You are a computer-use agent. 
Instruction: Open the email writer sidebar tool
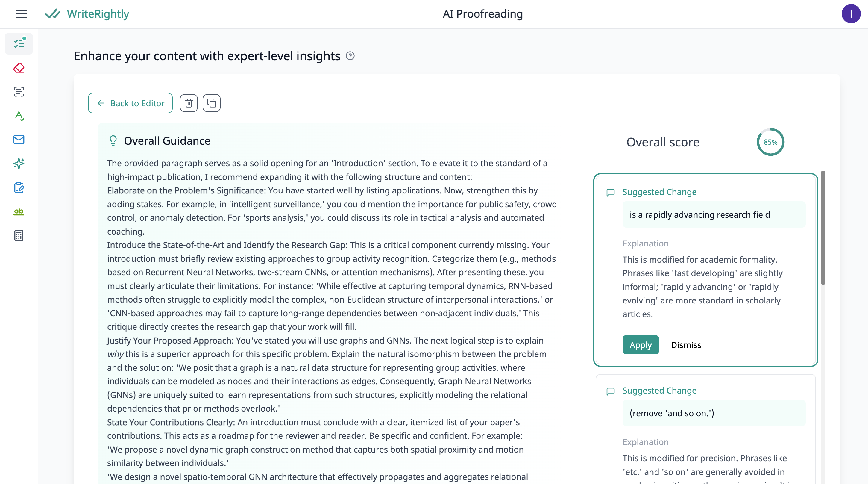coord(19,140)
